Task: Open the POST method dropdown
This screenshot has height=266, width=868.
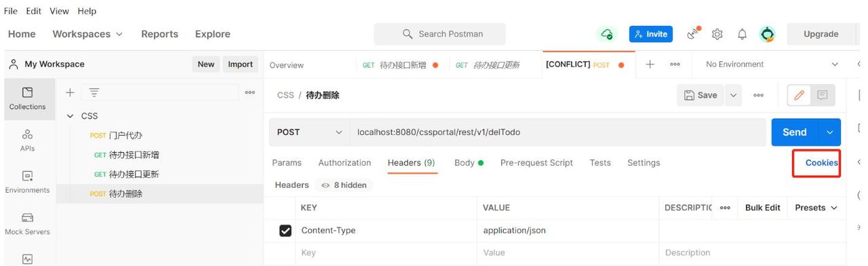Action: [310, 132]
